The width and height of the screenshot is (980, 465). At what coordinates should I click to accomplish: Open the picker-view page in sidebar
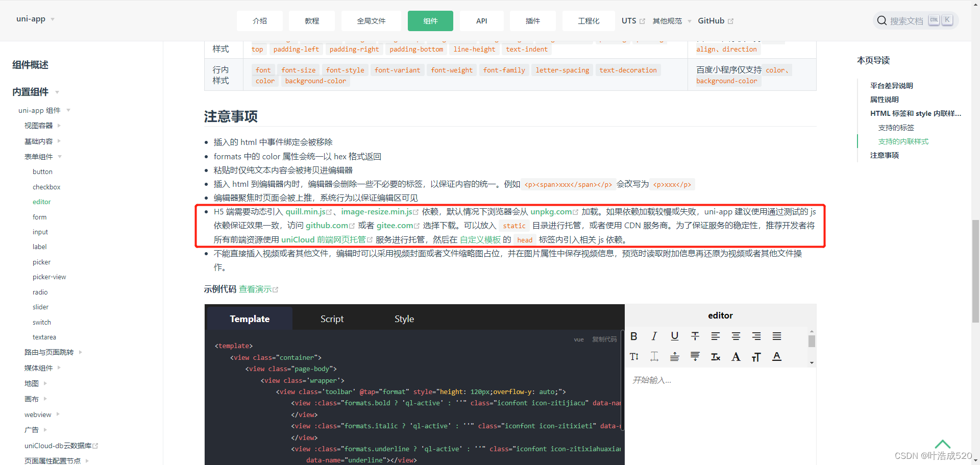[50, 277]
